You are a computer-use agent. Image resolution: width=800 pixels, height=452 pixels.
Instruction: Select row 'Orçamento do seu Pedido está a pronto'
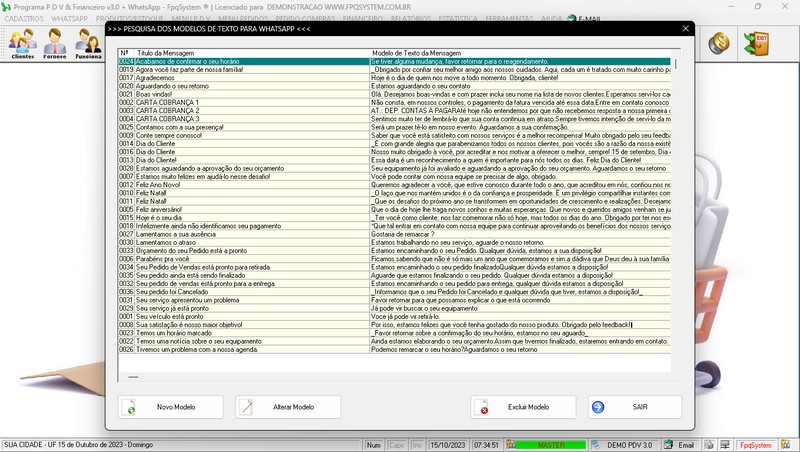(x=394, y=250)
